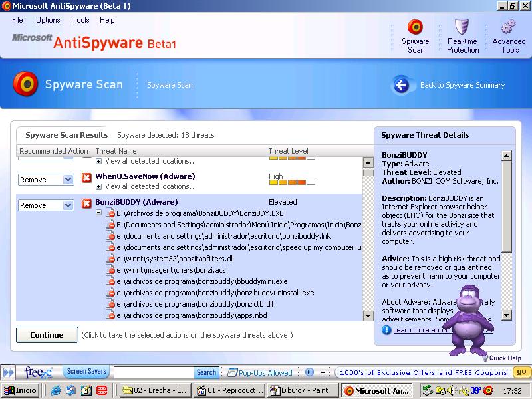Switch to 01 - Reproduct taskbar button
This screenshot has height=399, width=532.
click(229, 390)
